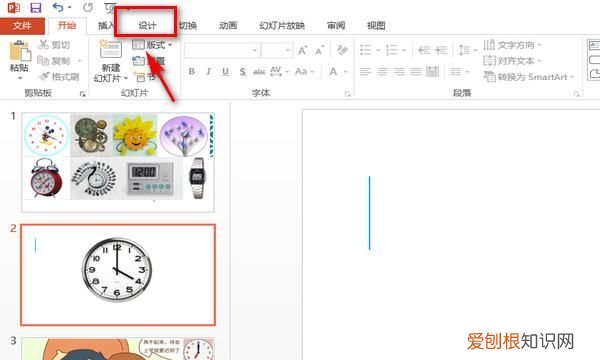Open the 字体 Font dialog launcher
The image size is (600, 360).
click(347, 94)
